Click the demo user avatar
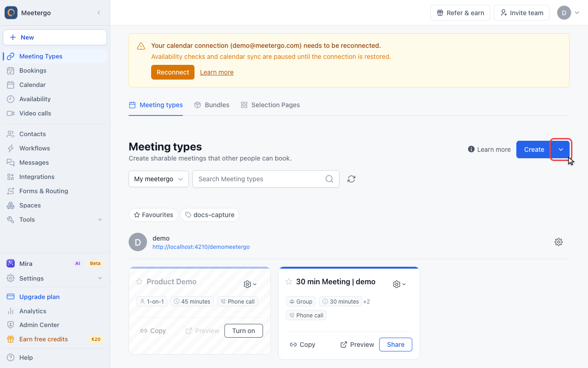 tap(138, 242)
